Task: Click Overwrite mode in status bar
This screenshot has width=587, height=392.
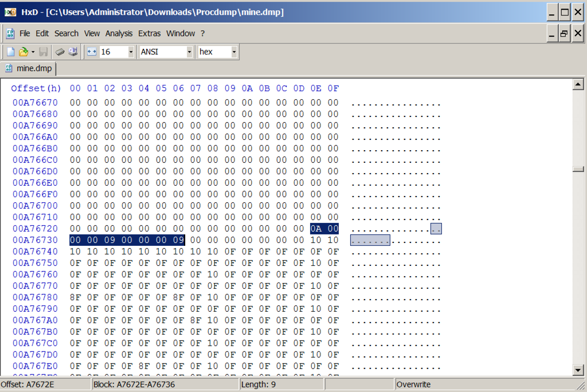Action: point(413,385)
